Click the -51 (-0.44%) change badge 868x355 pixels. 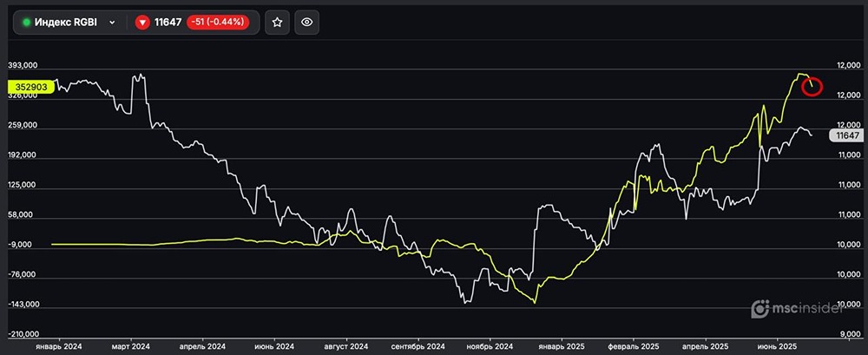coord(218,23)
